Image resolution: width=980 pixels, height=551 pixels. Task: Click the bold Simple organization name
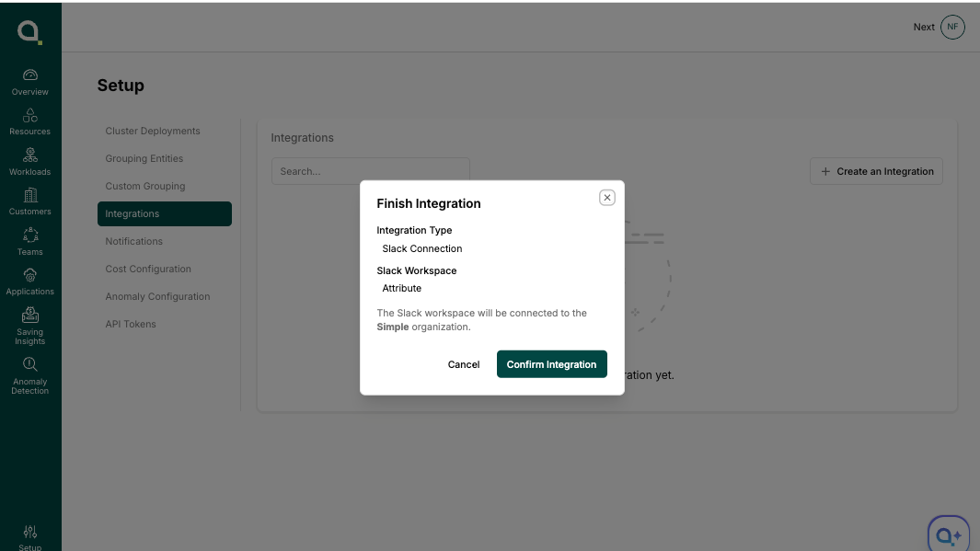393,327
